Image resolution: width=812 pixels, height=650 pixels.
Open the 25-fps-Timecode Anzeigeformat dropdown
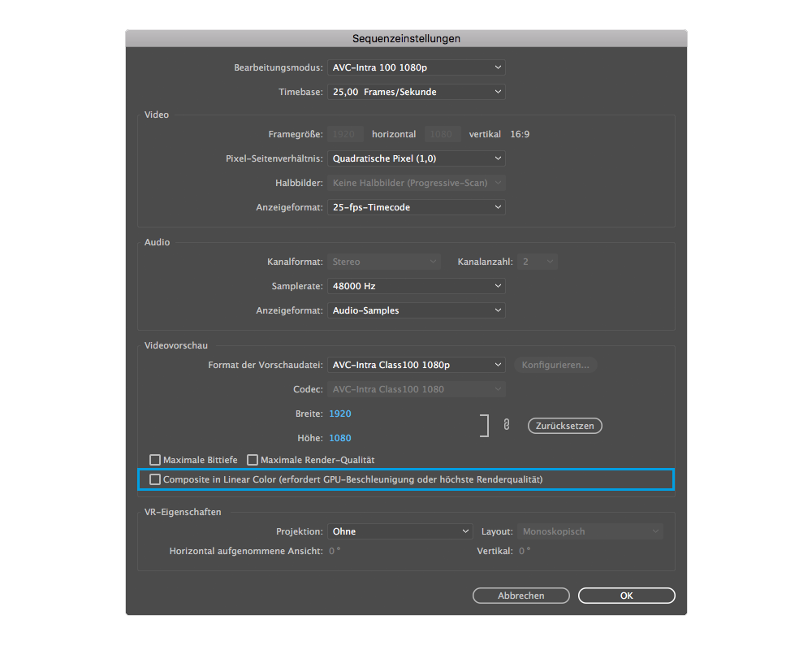click(x=416, y=207)
